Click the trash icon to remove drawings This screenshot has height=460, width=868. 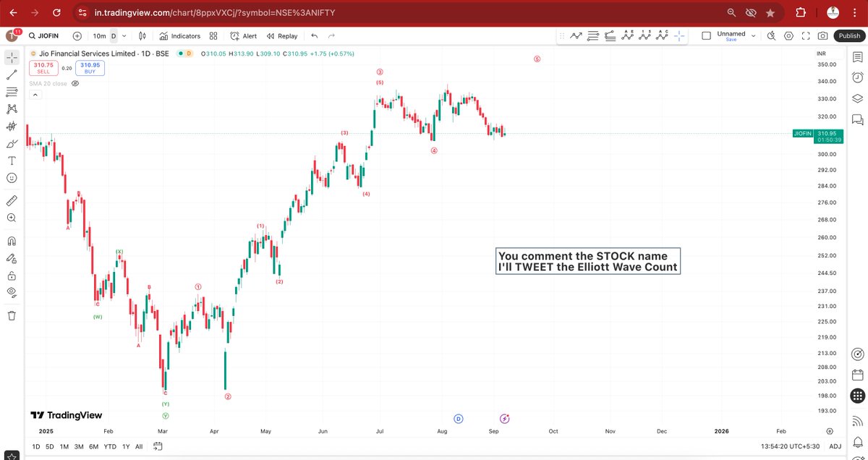pos(12,315)
